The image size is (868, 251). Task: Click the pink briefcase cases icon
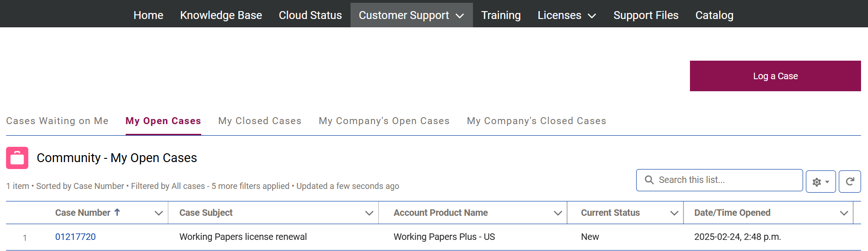click(x=17, y=158)
